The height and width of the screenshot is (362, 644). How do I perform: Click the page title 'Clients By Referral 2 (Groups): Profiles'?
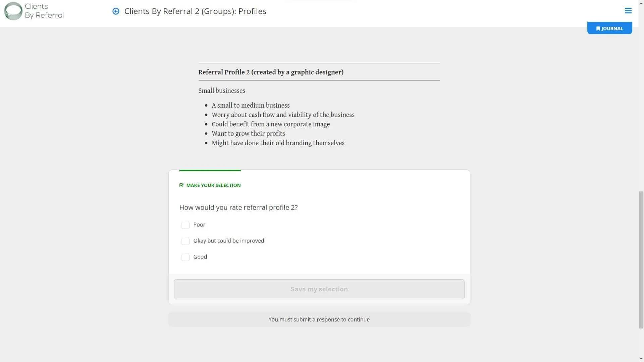[x=195, y=11]
